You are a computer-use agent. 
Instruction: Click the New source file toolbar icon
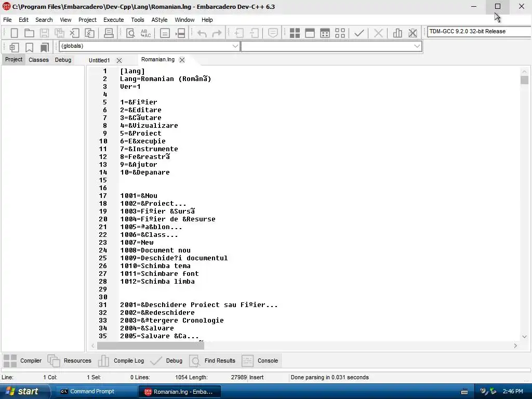14,33
